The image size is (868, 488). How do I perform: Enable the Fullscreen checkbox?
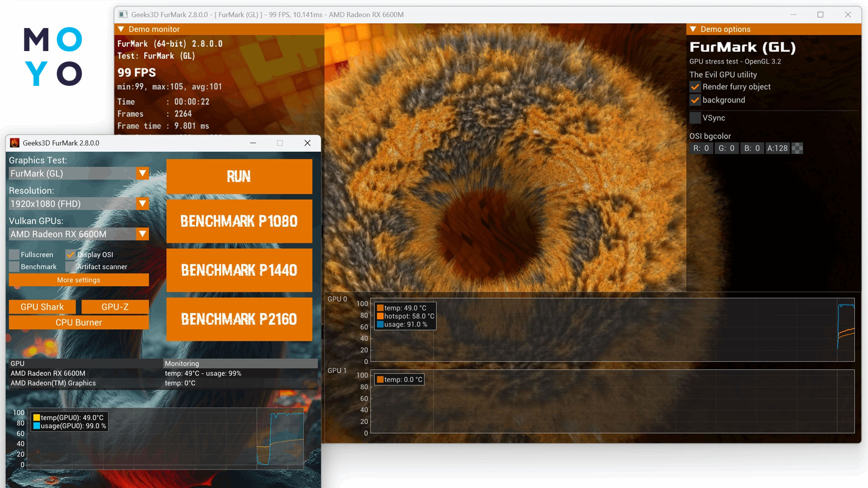14,255
